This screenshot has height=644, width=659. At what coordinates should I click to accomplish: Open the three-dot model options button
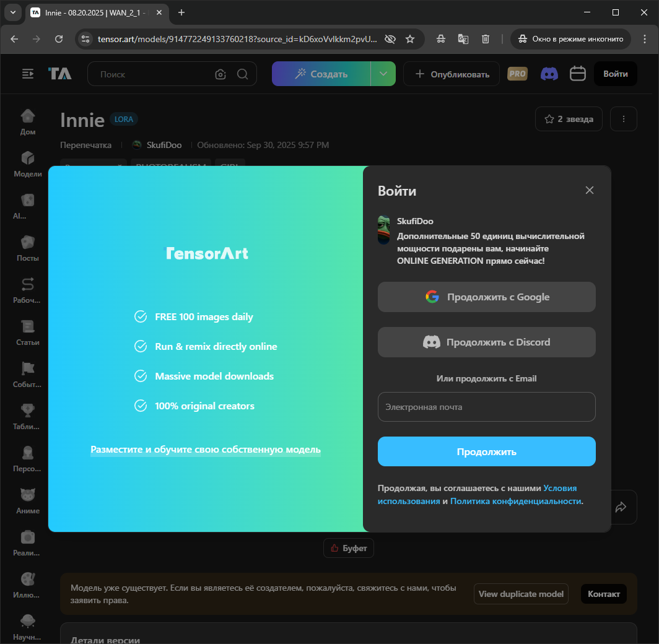623,120
